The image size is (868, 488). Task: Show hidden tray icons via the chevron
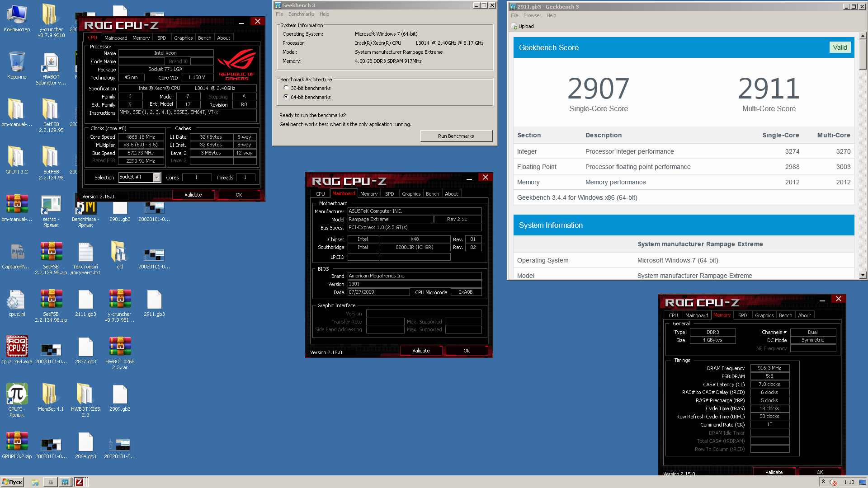click(x=824, y=482)
